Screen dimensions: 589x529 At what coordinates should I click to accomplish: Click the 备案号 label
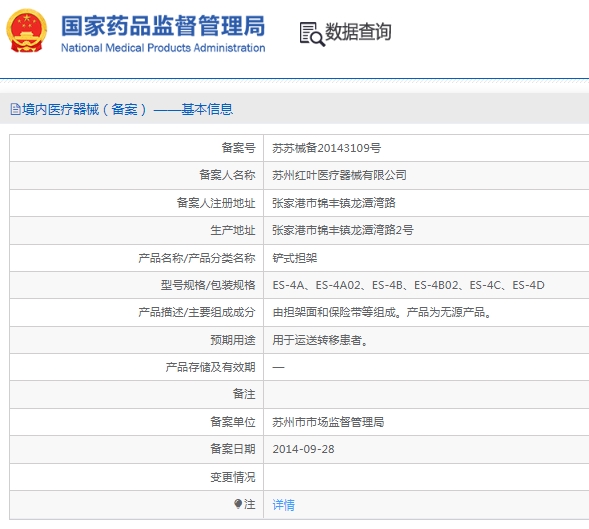238,148
